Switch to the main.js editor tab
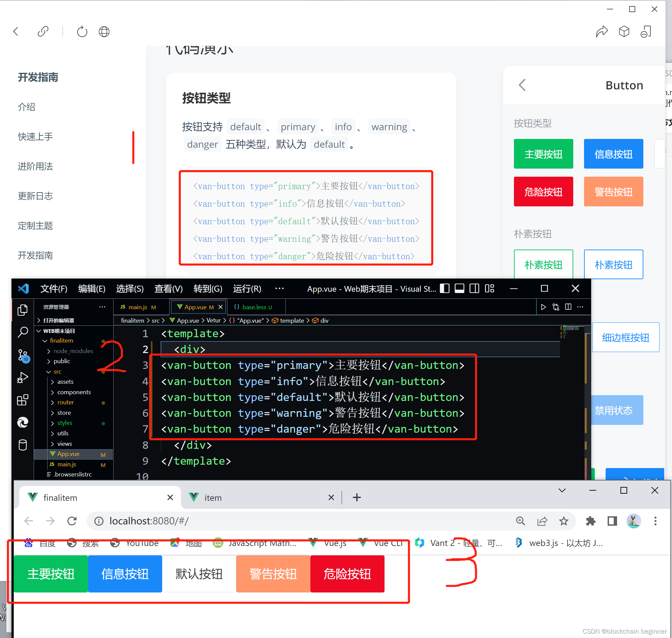Viewport: 672px width, 638px height. [138, 307]
